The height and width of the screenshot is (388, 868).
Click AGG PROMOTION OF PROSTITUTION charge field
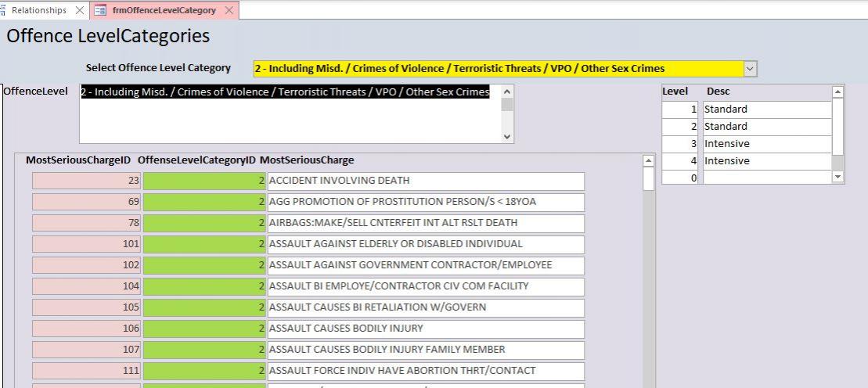point(426,202)
